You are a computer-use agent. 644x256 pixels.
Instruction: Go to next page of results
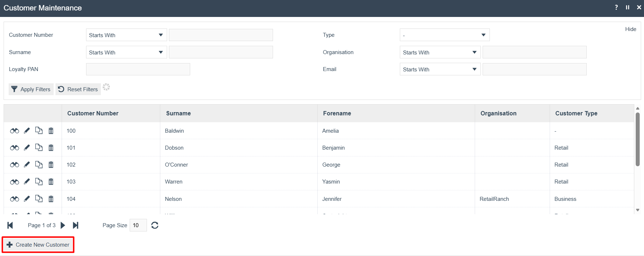[63, 225]
